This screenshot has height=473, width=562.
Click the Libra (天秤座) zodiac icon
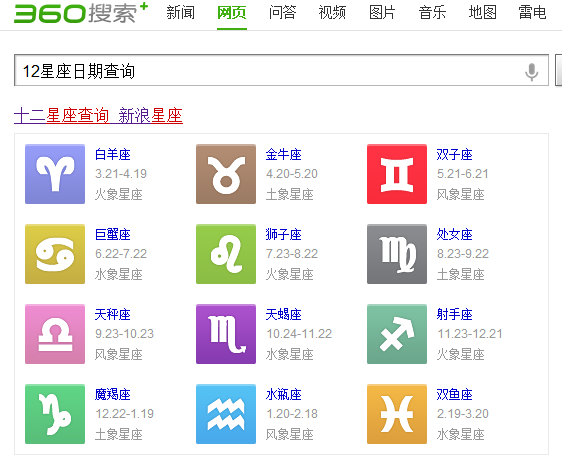pyautogui.click(x=55, y=334)
